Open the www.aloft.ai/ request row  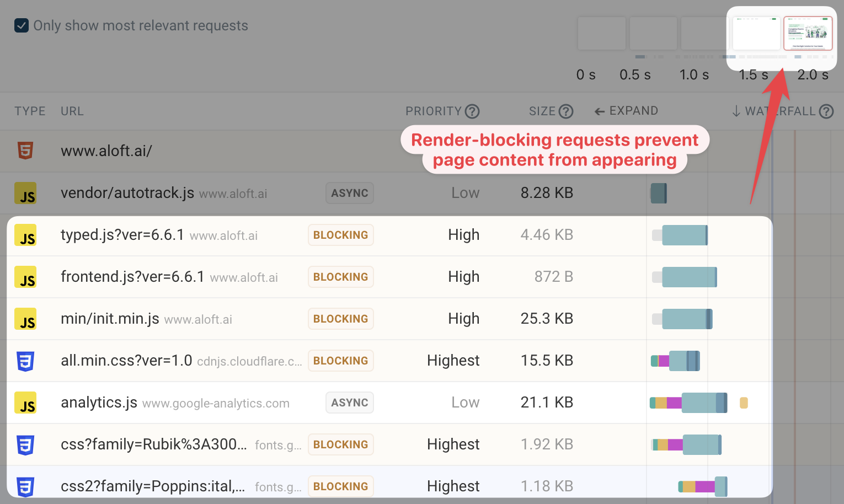pyautogui.click(x=106, y=151)
